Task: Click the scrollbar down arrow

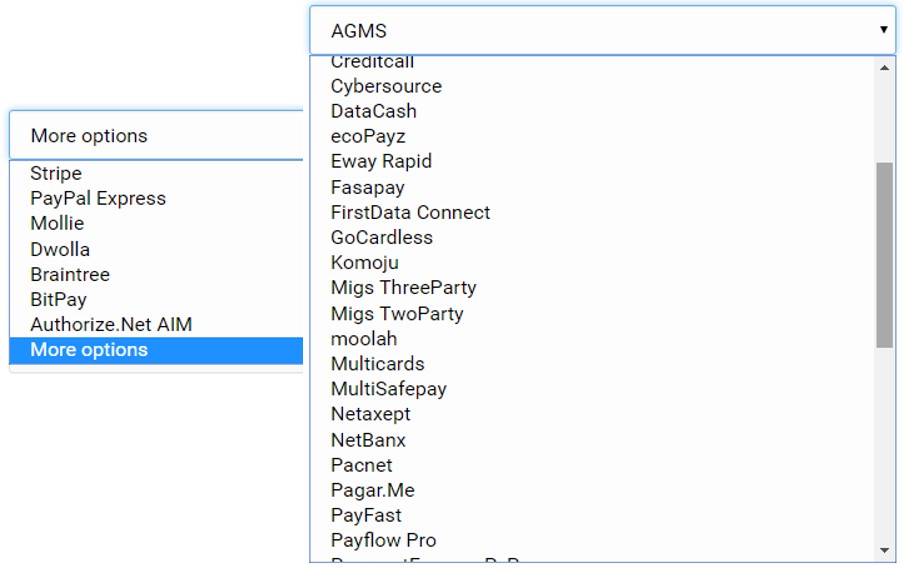Action: (884, 551)
